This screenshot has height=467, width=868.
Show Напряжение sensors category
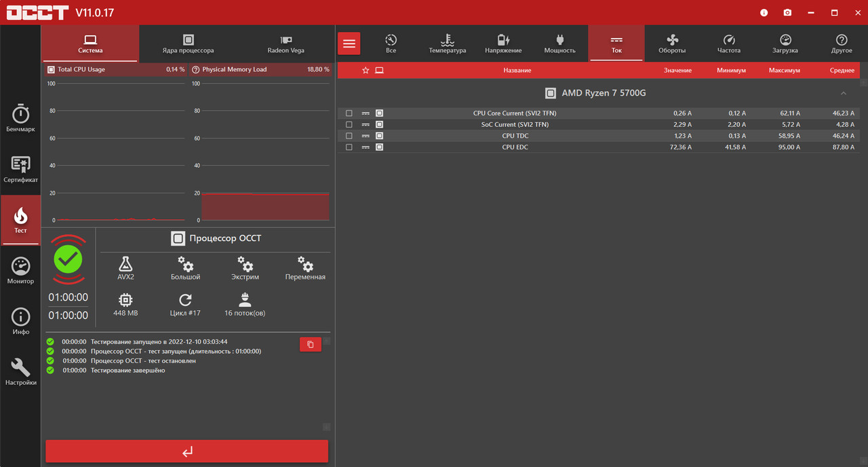[x=503, y=44]
